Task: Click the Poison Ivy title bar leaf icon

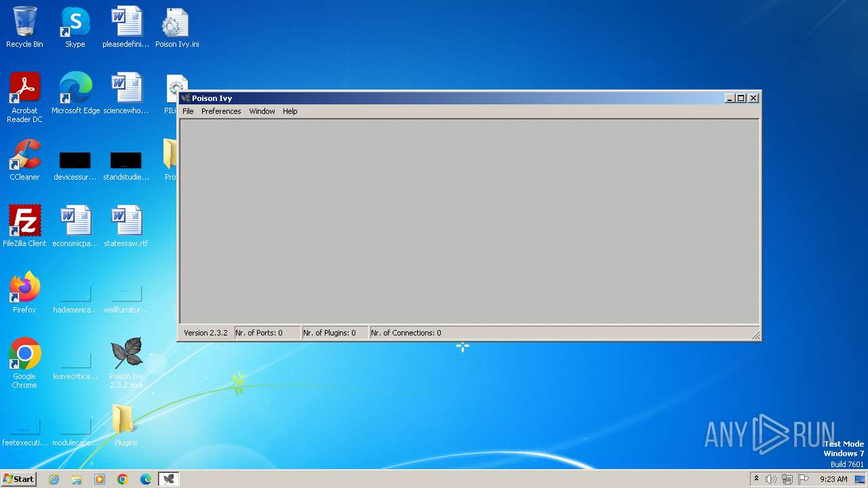Action: 185,98
